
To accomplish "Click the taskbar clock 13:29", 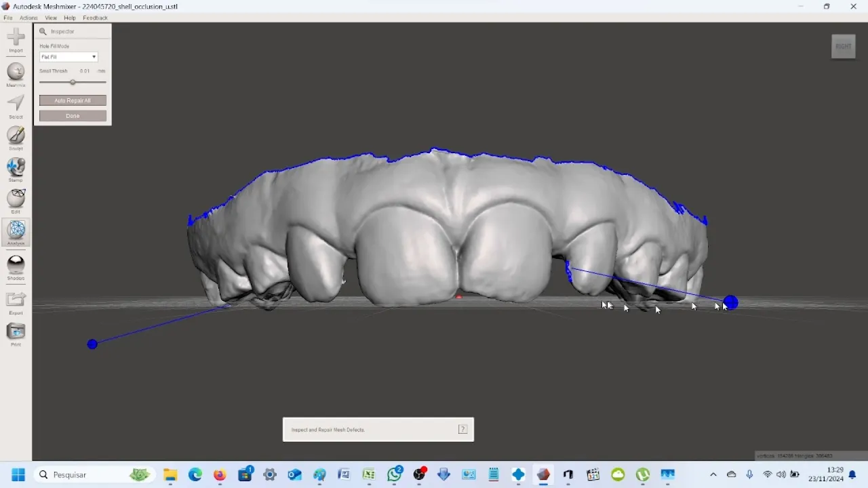I will click(x=835, y=470).
